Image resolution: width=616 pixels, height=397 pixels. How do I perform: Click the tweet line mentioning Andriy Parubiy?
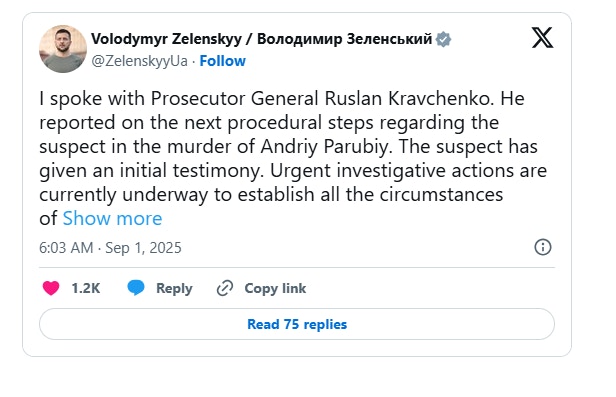[288, 147]
